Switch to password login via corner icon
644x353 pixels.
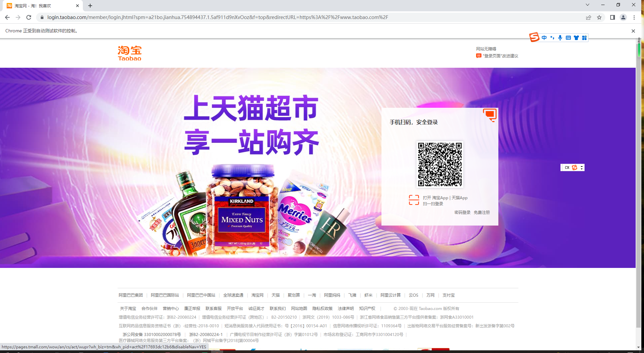point(490,115)
